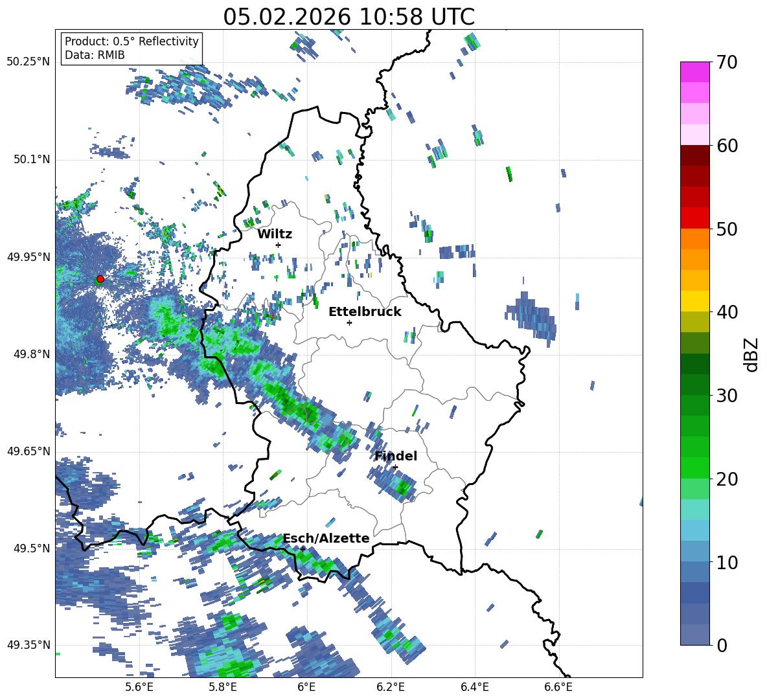Click the colorbar tick label 50
This screenshot has width=767, height=700.
[x=727, y=229]
